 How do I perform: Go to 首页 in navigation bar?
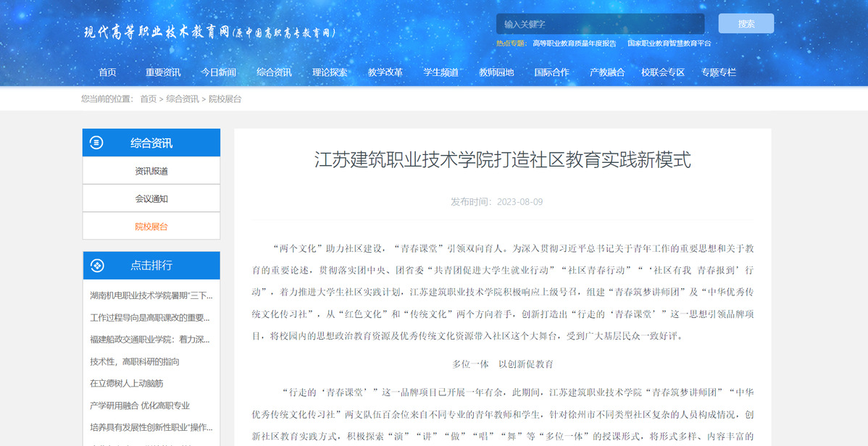(107, 72)
